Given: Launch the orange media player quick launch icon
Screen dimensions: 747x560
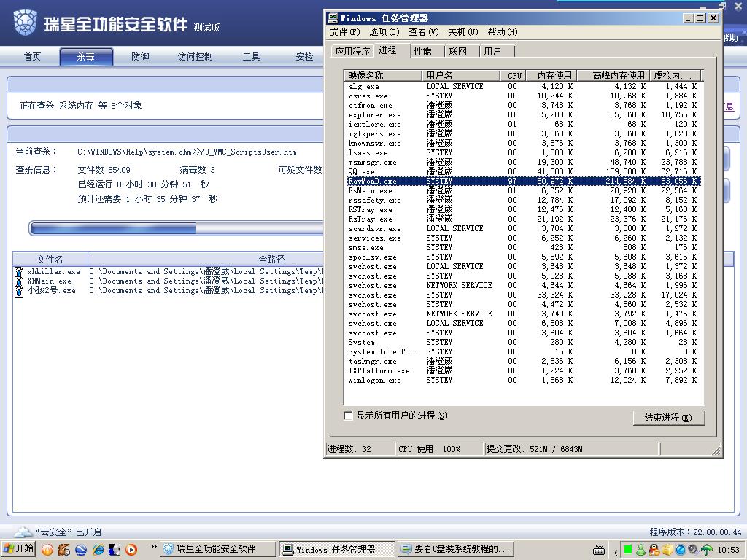Looking at the screenshot, I should 131,550.
